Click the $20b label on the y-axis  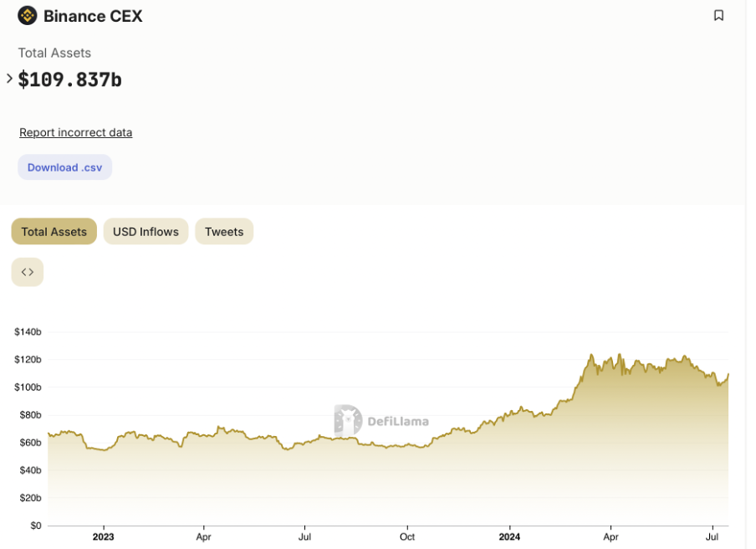coord(29,498)
